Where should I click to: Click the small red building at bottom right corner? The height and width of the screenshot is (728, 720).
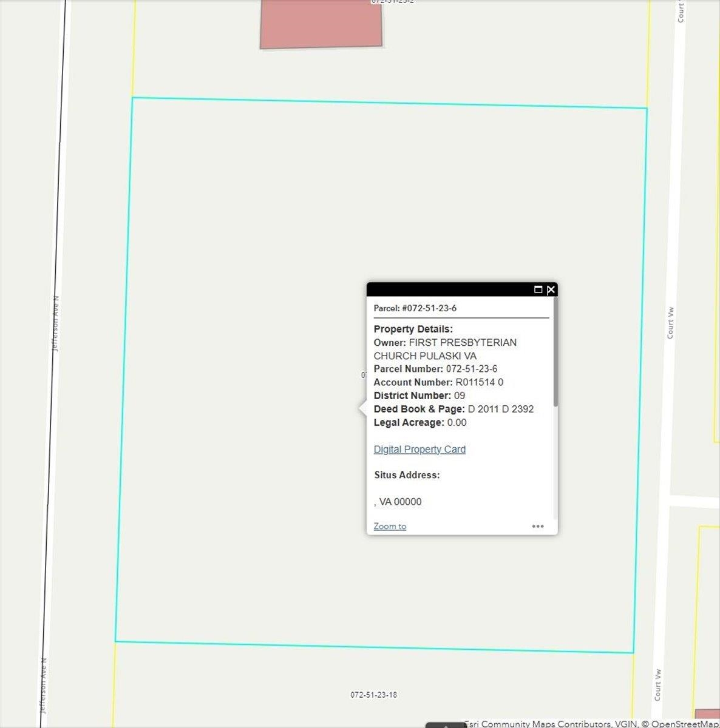[x=707, y=718]
